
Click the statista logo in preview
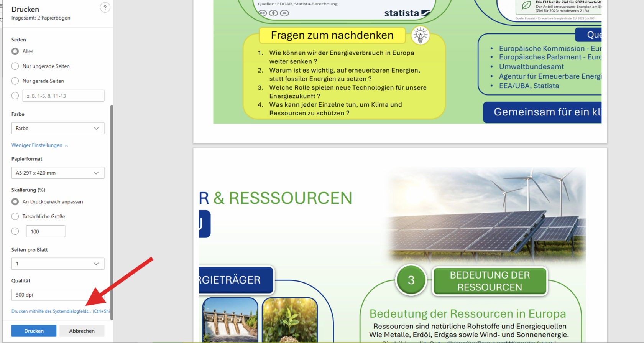(x=407, y=13)
